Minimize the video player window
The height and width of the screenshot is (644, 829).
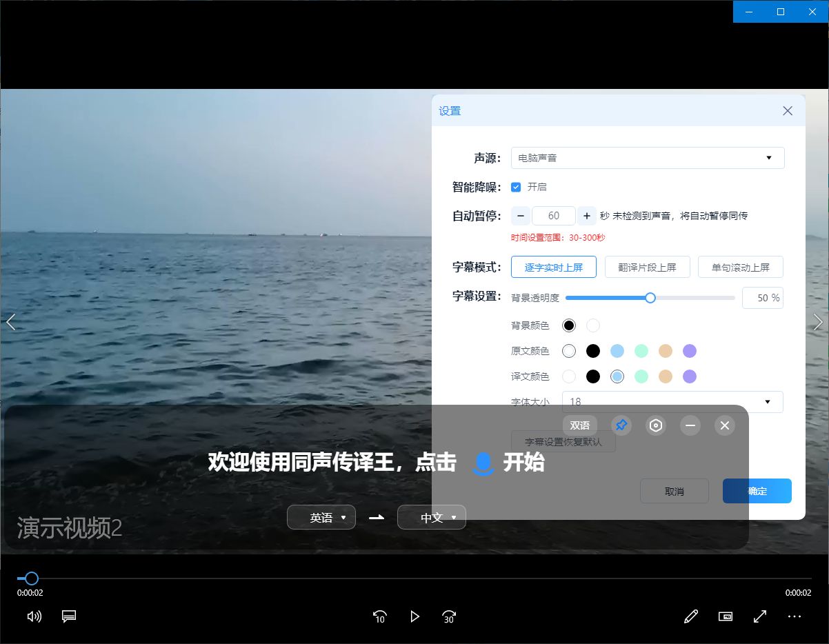[x=749, y=11]
